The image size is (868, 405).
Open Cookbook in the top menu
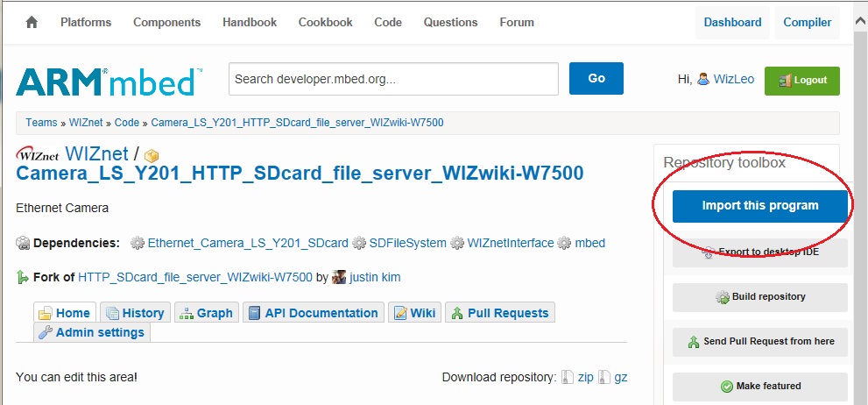[x=326, y=22]
